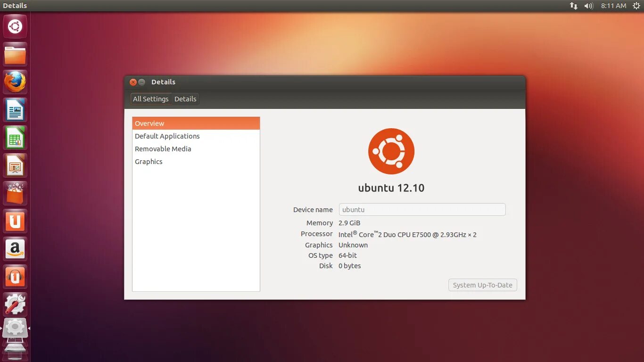Open the 8:11 AM clock menu
This screenshot has height=362, width=644.
(x=613, y=6)
